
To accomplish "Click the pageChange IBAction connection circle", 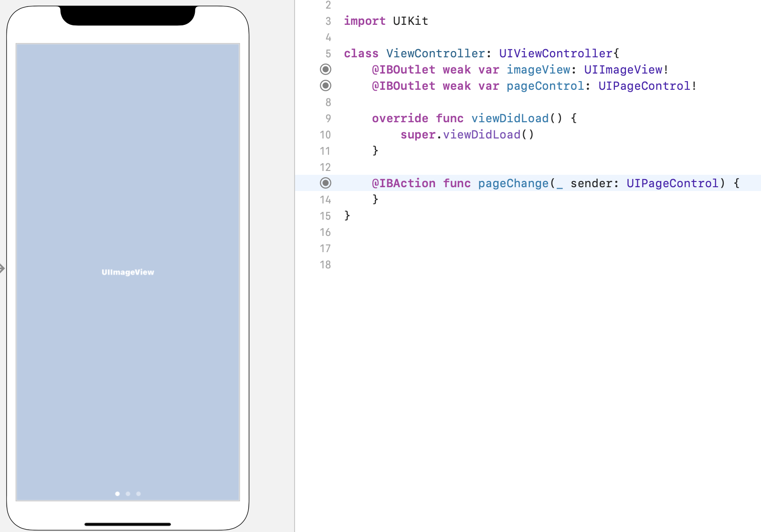I will (326, 183).
